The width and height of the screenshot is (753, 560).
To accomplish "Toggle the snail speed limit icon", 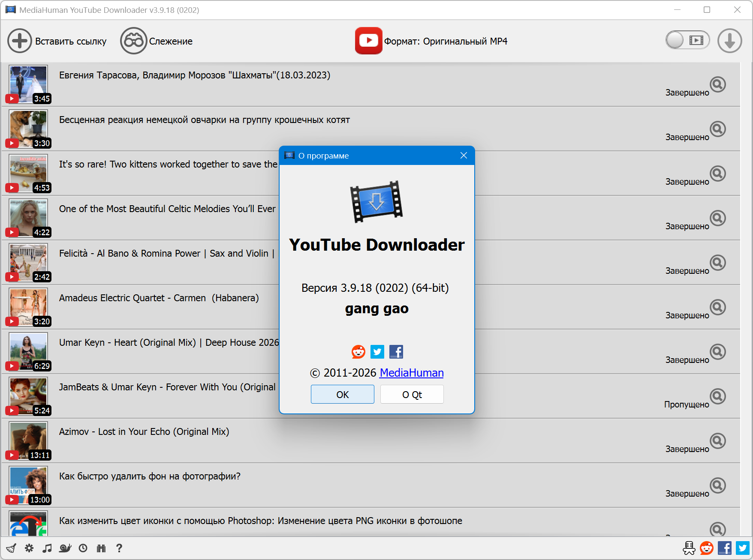I will (65, 548).
